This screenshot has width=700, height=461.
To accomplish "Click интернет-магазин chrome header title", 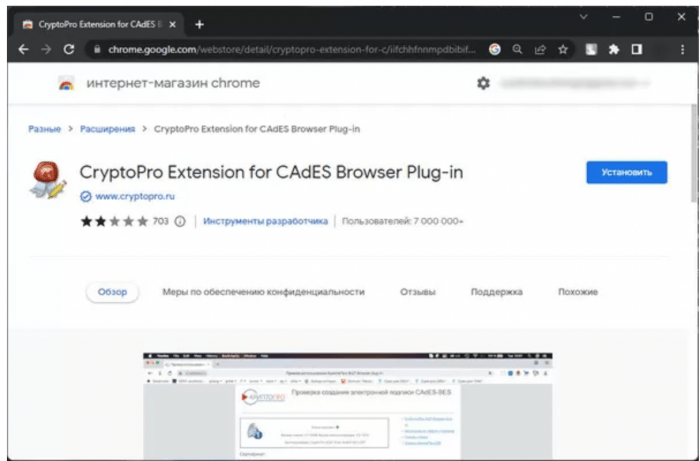I will coord(173,83).
